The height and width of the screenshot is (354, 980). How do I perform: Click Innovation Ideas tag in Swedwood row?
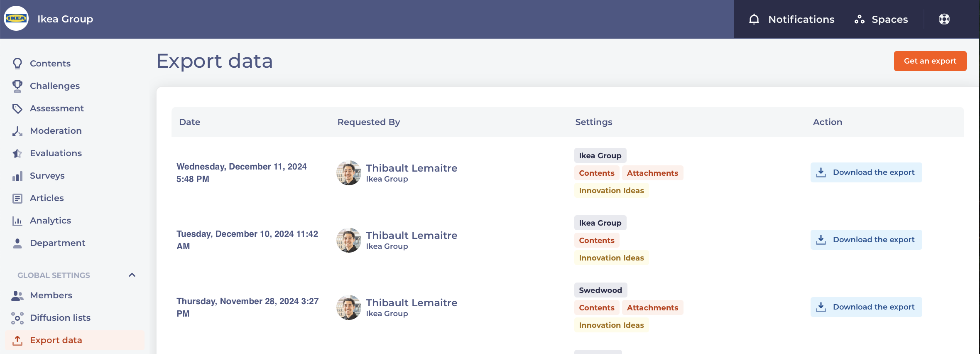pos(611,325)
